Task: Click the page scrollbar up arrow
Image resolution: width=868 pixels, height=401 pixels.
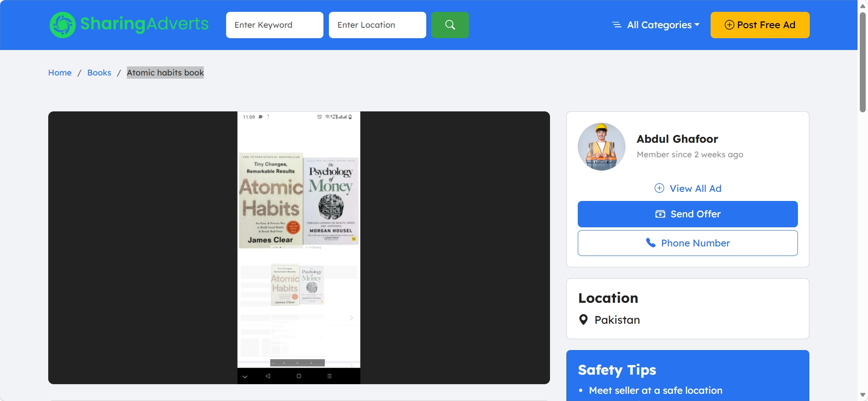Action: (x=863, y=5)
